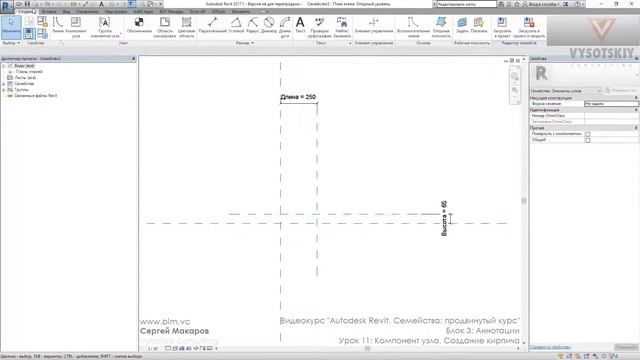Expand Виды (все) tree node
Screen dimensions: 640x360
(x=4, y=66)
